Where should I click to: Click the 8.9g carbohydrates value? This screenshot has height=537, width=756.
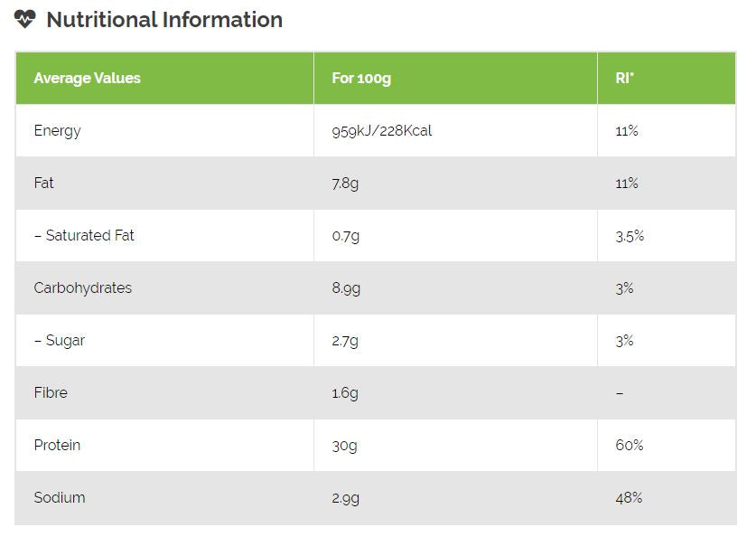[346, 288]
